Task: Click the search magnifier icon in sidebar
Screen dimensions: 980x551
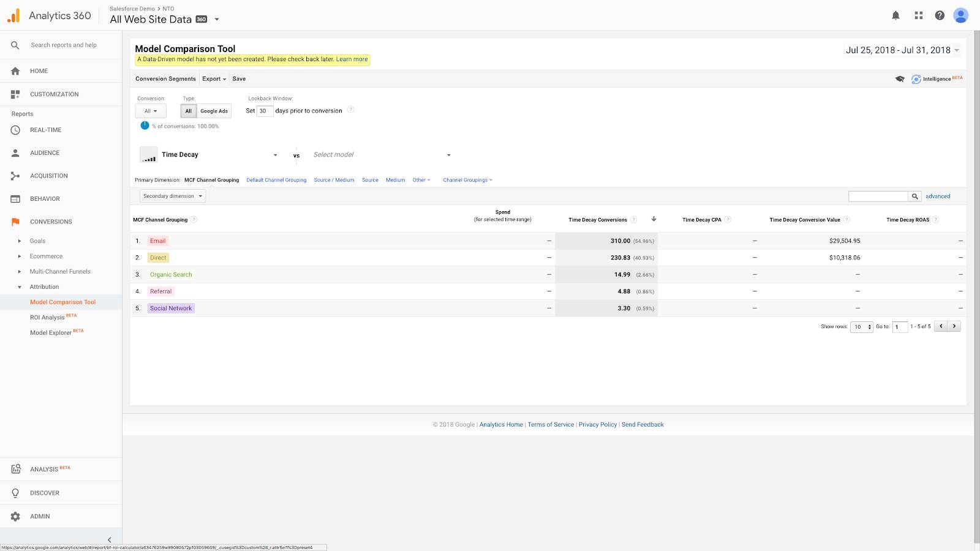Action: click(x=15, y=45)
